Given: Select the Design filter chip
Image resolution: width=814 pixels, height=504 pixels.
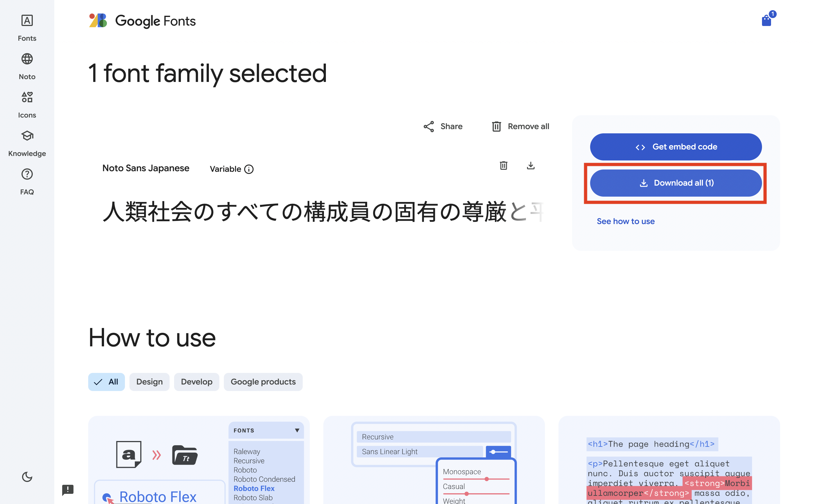Looking at the screenshot, I should point(150,382).
